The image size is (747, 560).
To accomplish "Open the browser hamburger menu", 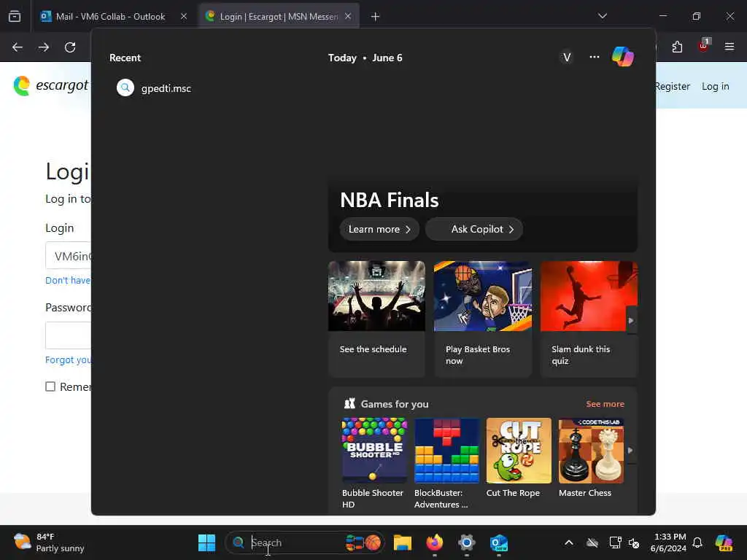I will click(x=729, y=47).
